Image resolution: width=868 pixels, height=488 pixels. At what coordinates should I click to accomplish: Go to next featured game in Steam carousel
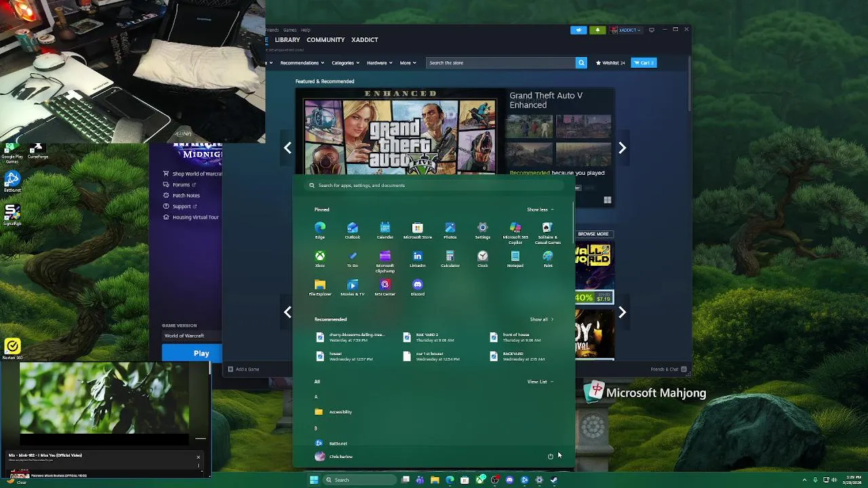[622, 148]
